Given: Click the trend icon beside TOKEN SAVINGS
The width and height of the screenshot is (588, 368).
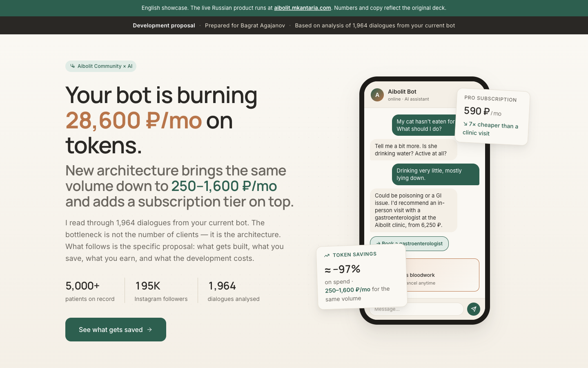Looking at the screenshot, I should click(x=327, y=256).
